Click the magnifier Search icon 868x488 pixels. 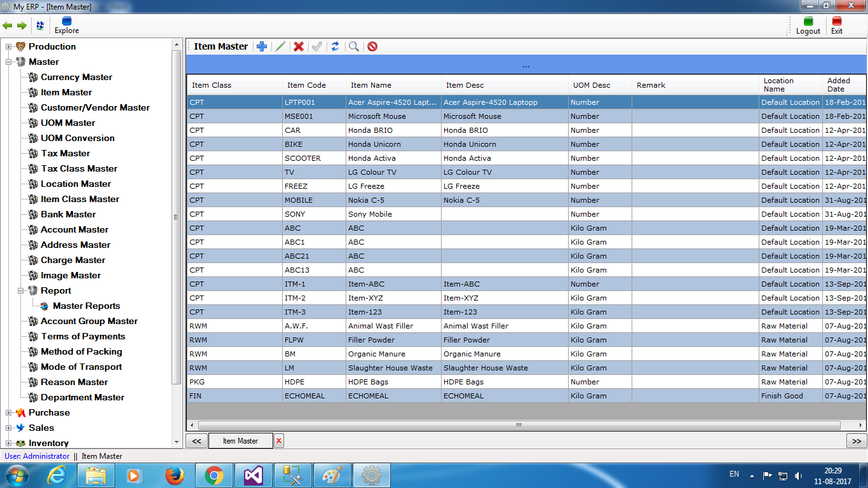[x=354, y=46]
